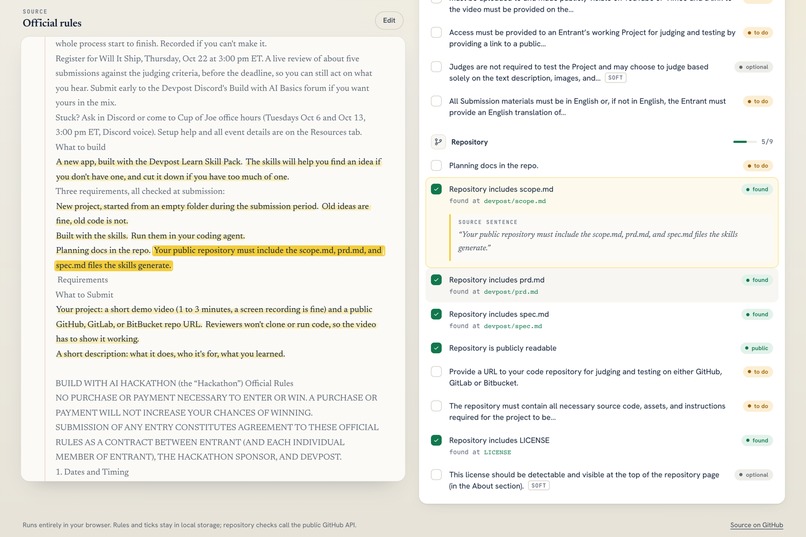The width and height of the screenshot is (806, 537).
Task: Click the 'Three requirements, all checked' line
Action: 140,191
